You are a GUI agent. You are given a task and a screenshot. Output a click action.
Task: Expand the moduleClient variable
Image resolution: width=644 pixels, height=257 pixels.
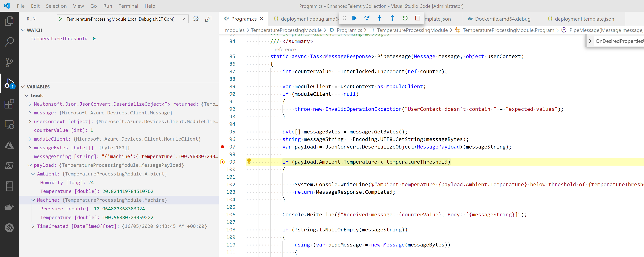coord(30,139)
